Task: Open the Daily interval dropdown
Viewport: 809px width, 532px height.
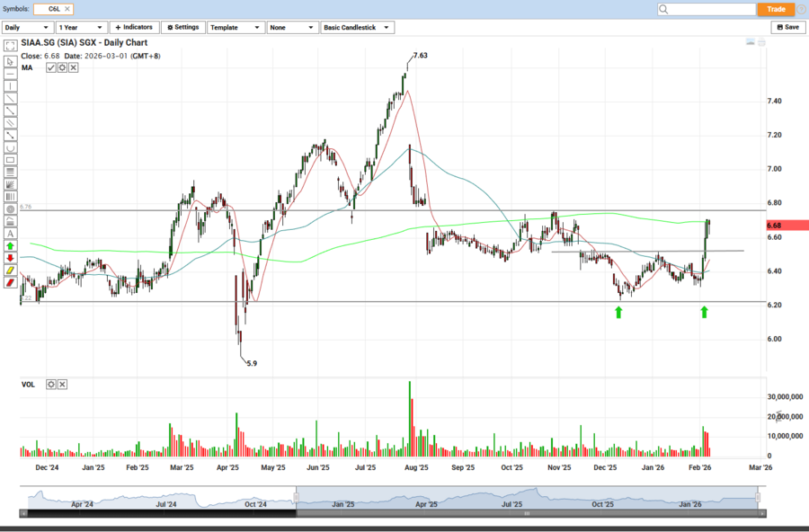Action: (27, 28)
